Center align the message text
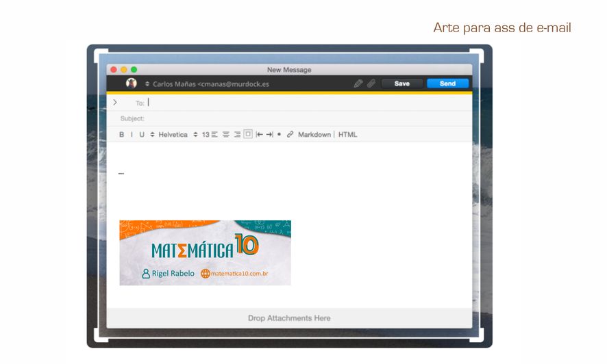This screenshot has height=364, width=607. click(x=226, y=135)
